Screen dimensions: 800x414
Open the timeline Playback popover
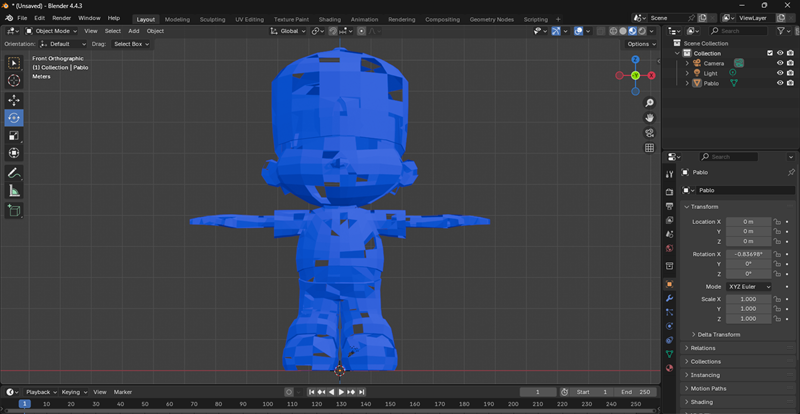(x=41, y=392)
